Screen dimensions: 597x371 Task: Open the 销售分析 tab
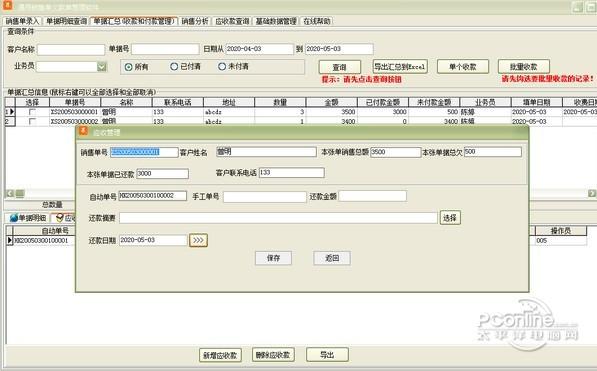195,21
